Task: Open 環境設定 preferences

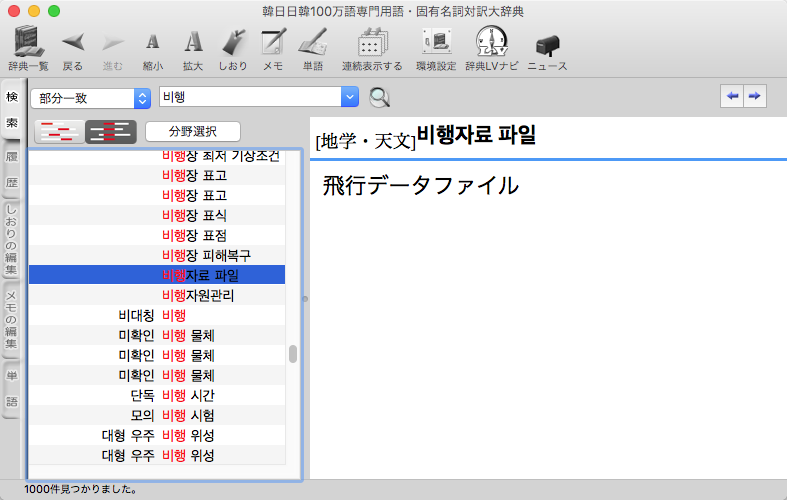Action: click(x=436, y=48)
